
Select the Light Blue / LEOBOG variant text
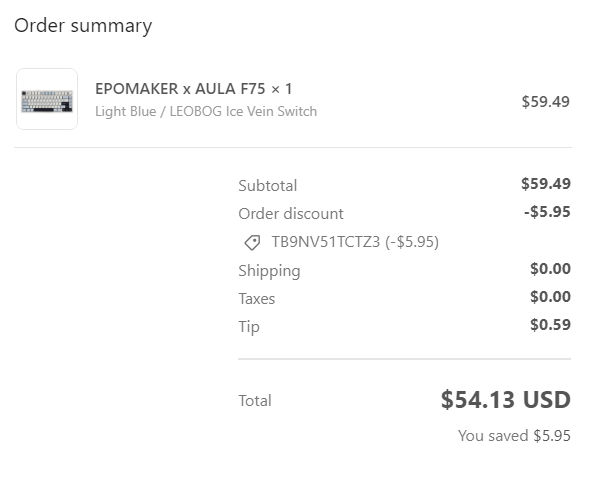click(206, 111)
